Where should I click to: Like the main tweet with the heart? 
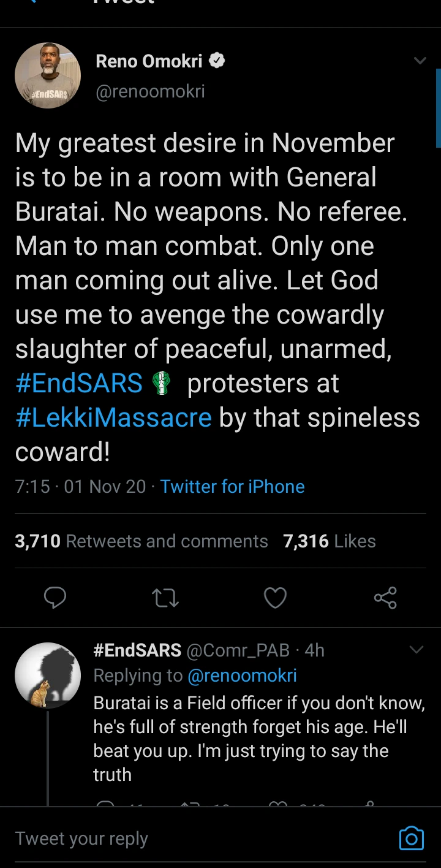click(x=275, y=598)
